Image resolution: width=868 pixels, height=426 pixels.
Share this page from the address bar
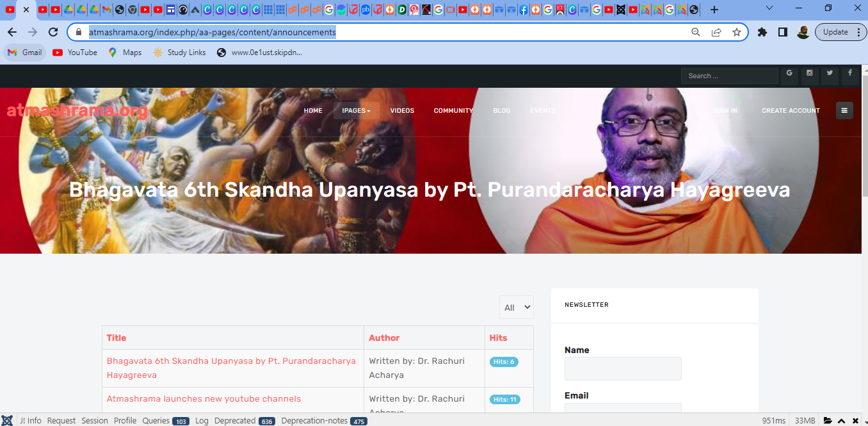click(716, 32)
